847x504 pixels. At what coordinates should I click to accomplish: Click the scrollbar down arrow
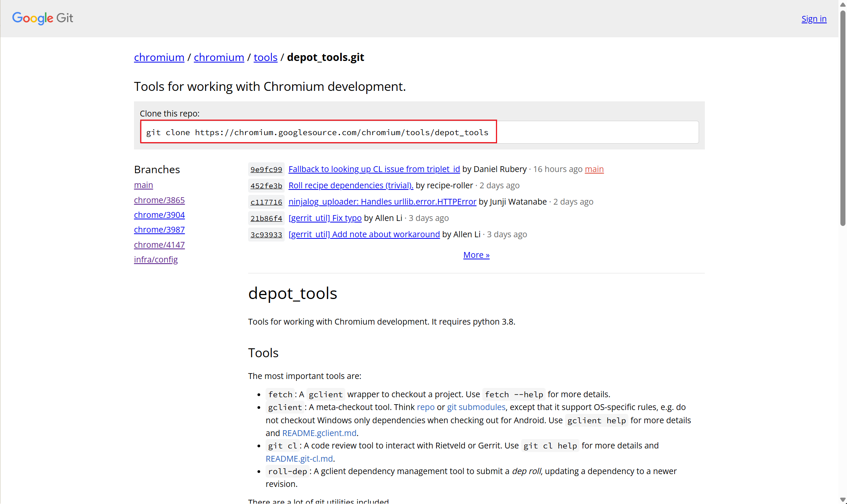843,500
